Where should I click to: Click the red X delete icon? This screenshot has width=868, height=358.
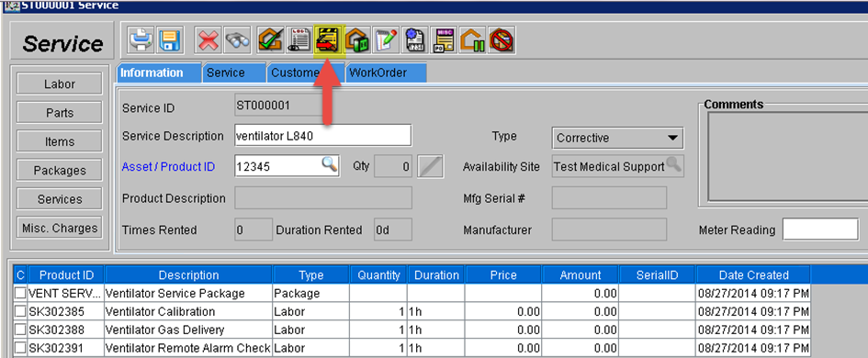click(x=209, y=40)
